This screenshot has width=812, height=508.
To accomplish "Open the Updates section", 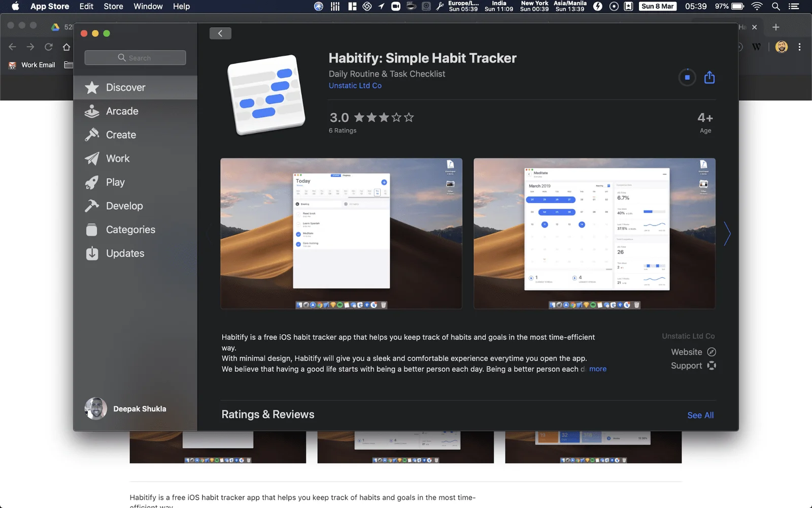I will (x=136, y=253).
